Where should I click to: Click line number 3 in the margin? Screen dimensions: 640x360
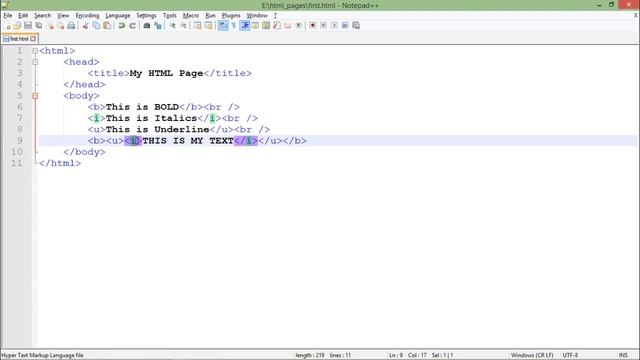point(20,73)
